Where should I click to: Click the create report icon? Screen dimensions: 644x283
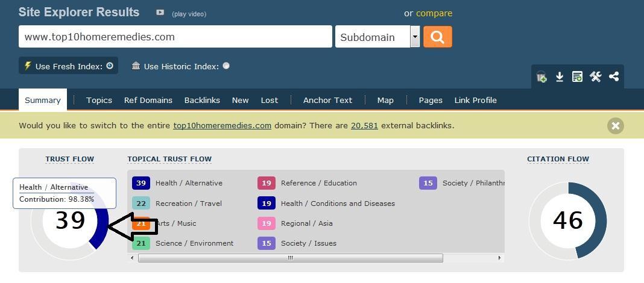pyautogui.click(x=577, y=76)
